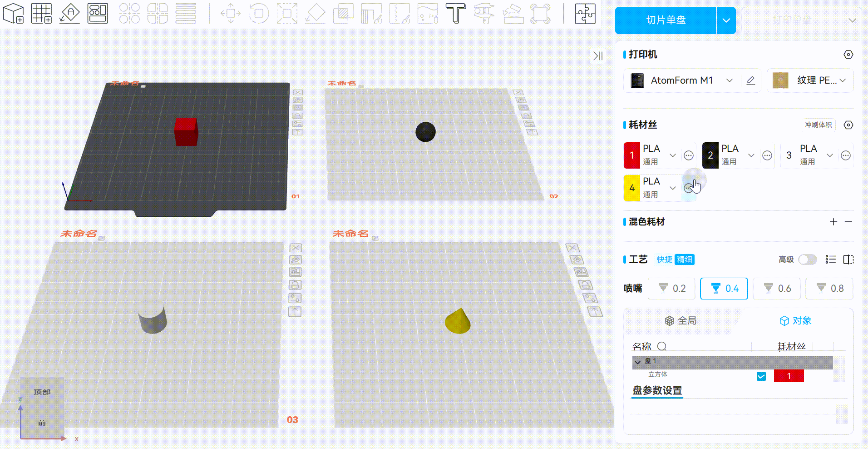
Task: Select the 0.2 nozzle size
Action: (x=671, y=289)
